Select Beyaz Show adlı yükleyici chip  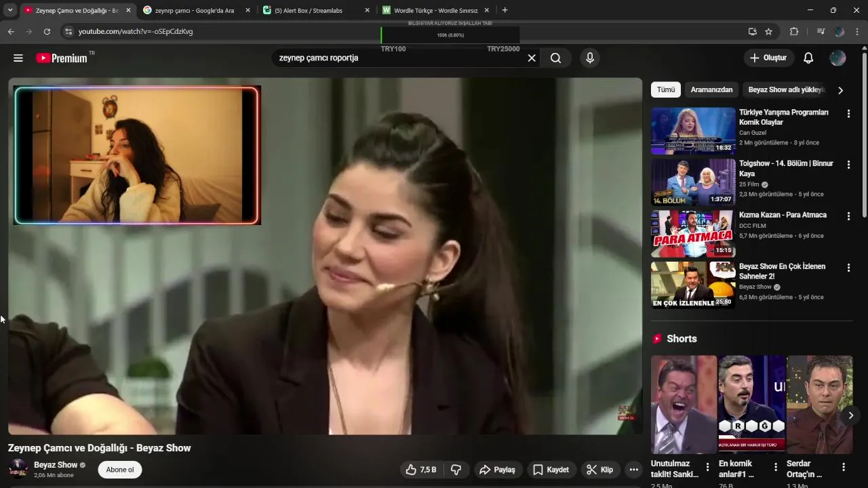click(x=786, y=89)
